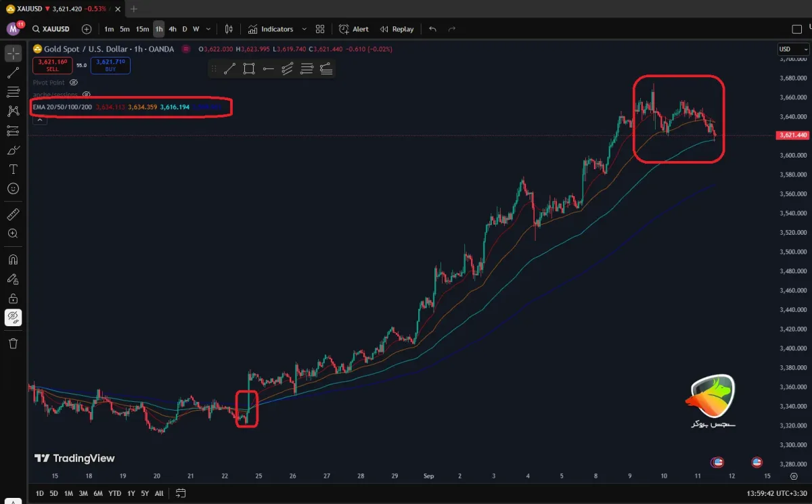812x504 pixels.
Task: Open the user profile avatar menu
Action: click(14, 29)
